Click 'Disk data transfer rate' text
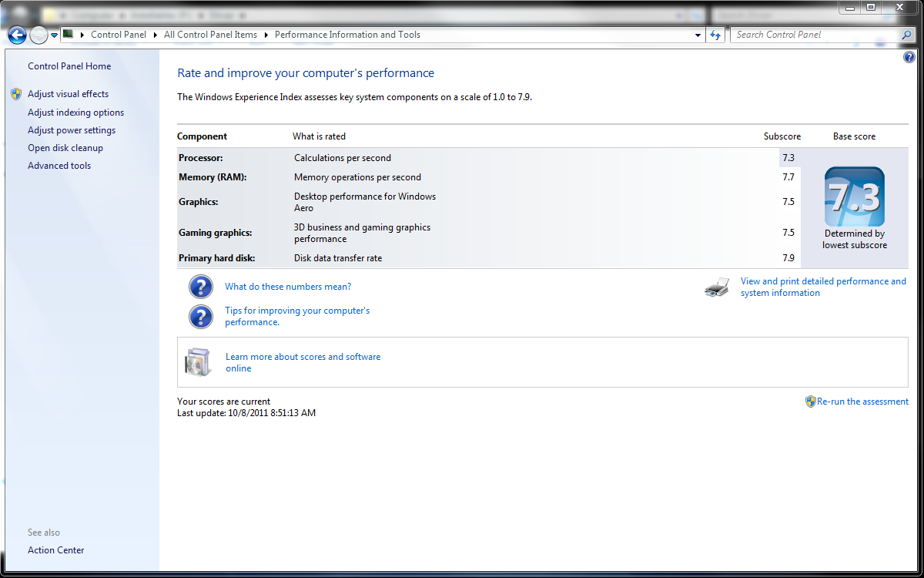924x578 pixels. pyautogui.click(x=338, y=258)
